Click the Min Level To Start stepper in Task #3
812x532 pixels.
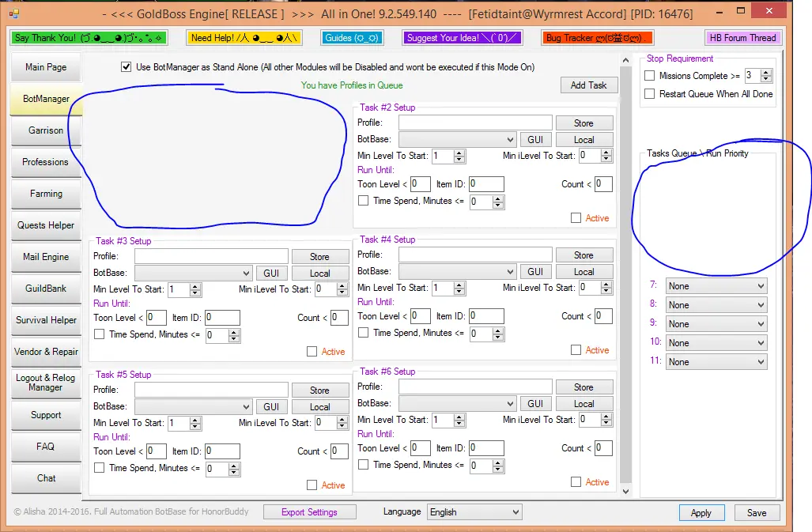(x=196, y=290)
